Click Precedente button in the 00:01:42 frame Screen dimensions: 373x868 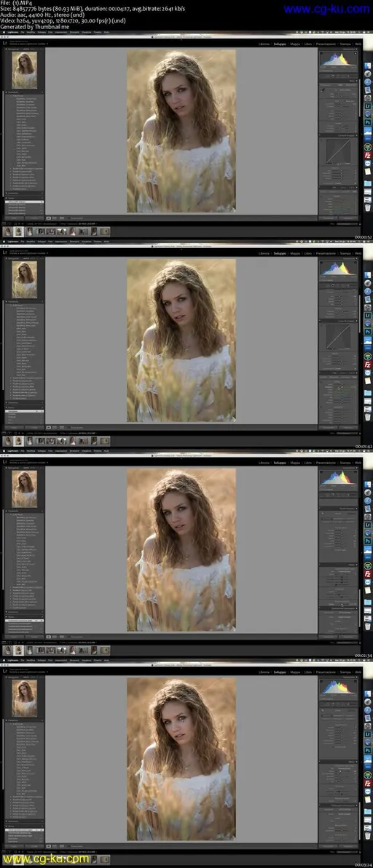(329, 427)
